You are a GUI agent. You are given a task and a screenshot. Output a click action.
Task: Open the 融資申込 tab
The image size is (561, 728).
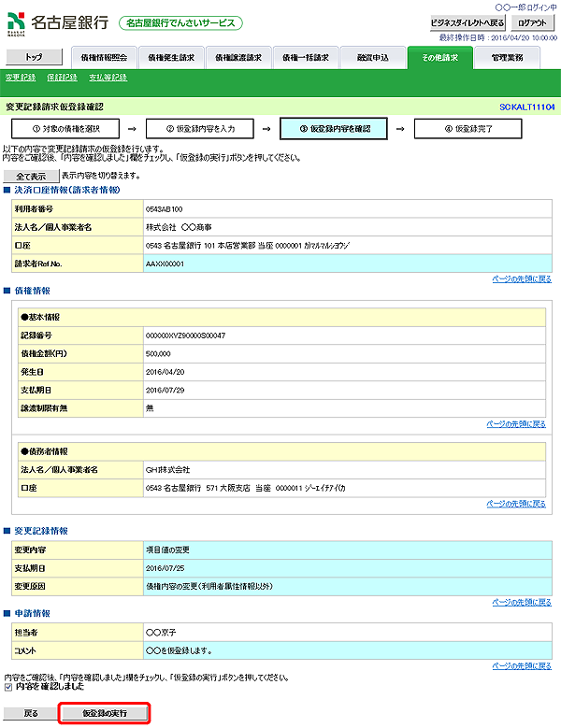(x=373, y=58)
